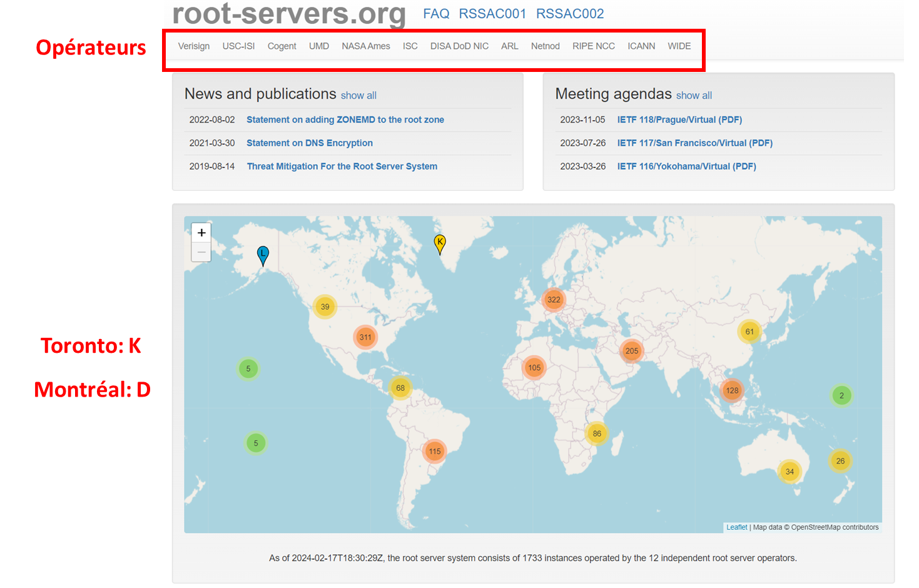Expand the 205 cluster in the Middle East

pyautogui.click(x=632, y=351)
